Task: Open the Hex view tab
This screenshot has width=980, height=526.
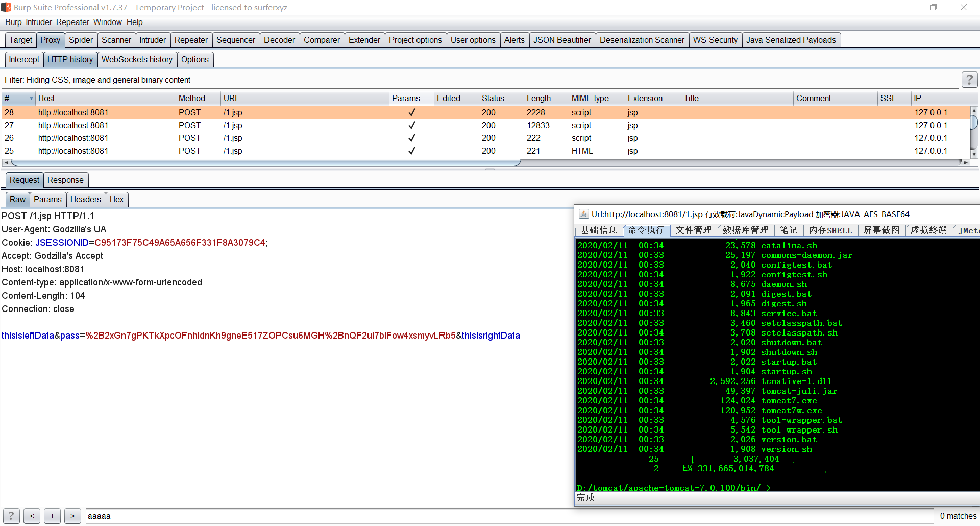Action: tap(116, 199)
